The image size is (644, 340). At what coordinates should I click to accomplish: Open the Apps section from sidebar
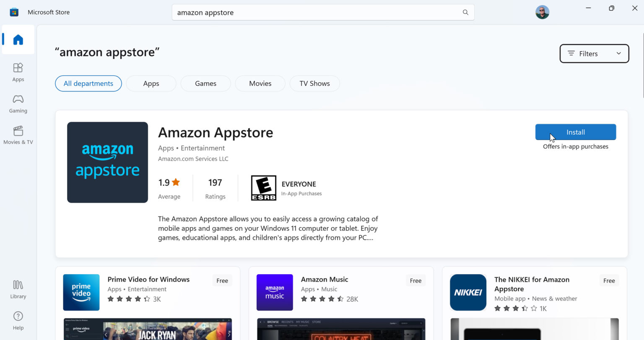click(18, 71)
